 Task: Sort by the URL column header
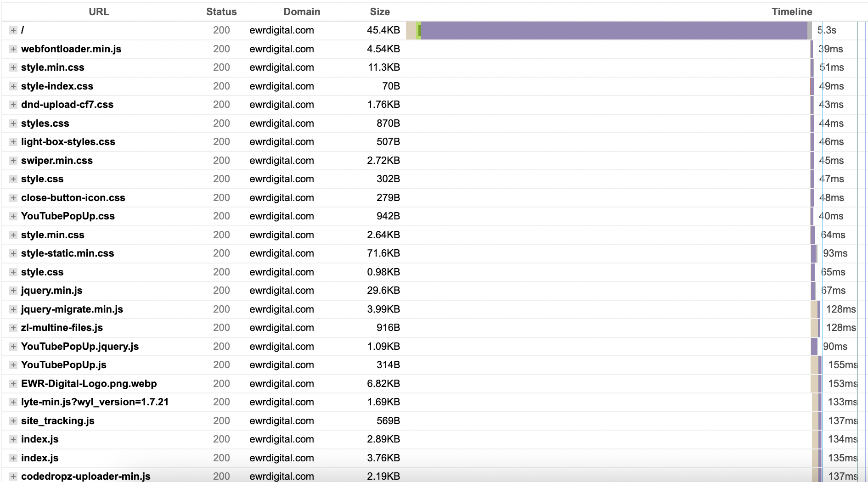click(99, 12)
